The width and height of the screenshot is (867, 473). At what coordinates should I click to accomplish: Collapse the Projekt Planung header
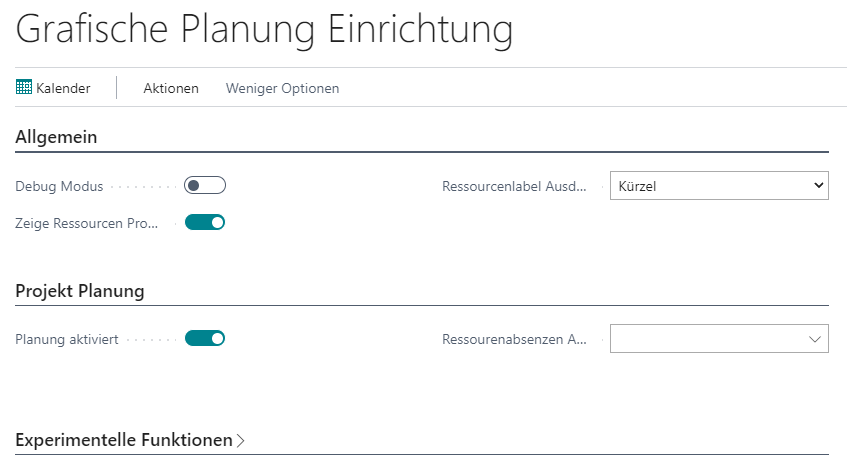(80, 291)
